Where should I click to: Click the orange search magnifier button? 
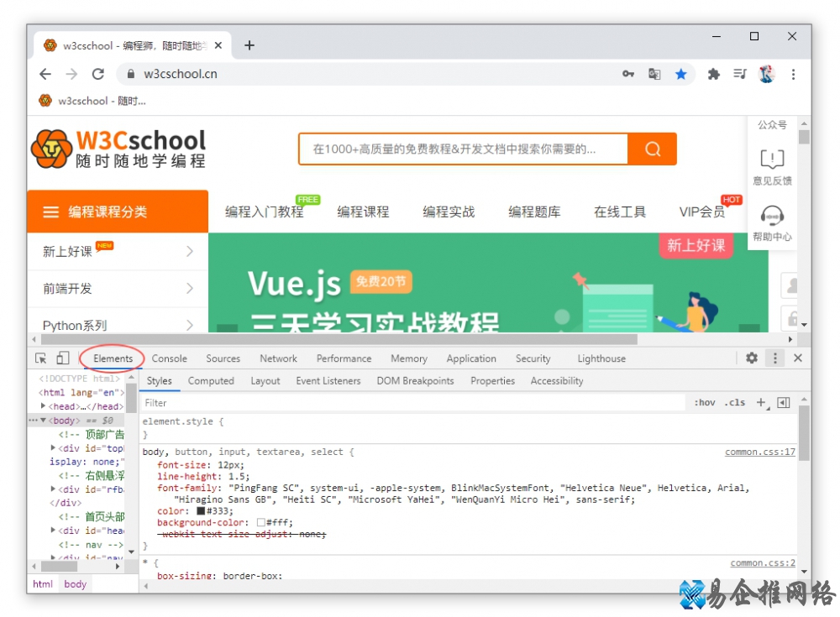tap(652, 149)
